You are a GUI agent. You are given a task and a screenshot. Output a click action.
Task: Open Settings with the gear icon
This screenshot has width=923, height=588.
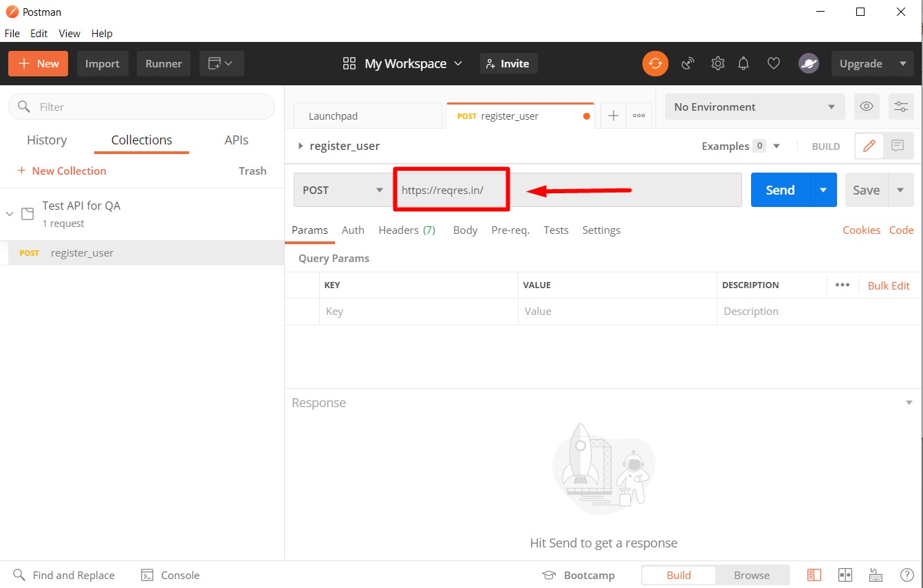[717, 63]
